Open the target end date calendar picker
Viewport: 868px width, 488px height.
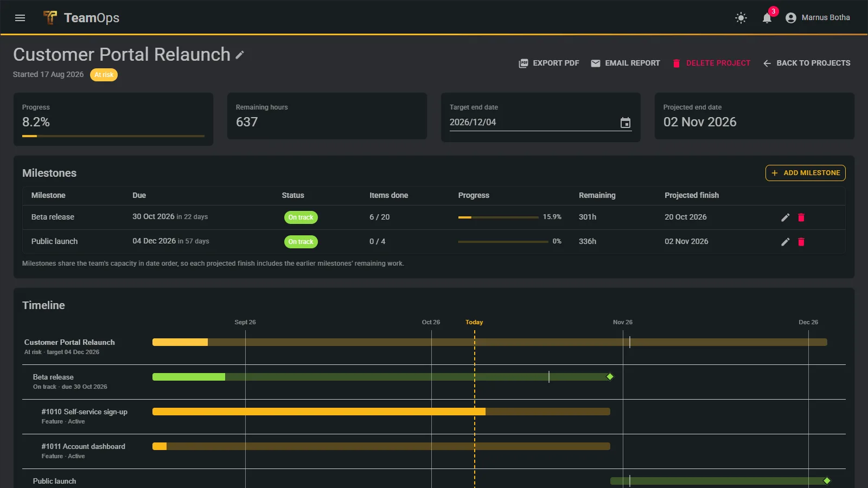click(x=626, y=123)
